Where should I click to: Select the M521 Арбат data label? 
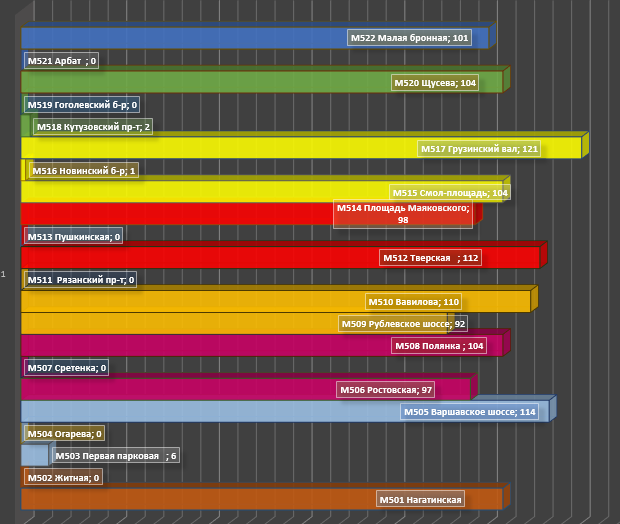tap(62, 61)
